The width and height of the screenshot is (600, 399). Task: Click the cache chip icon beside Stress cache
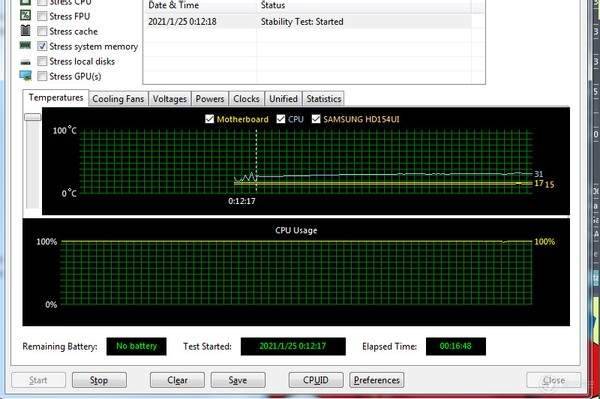pyautogui.click(x=25, y=30)
